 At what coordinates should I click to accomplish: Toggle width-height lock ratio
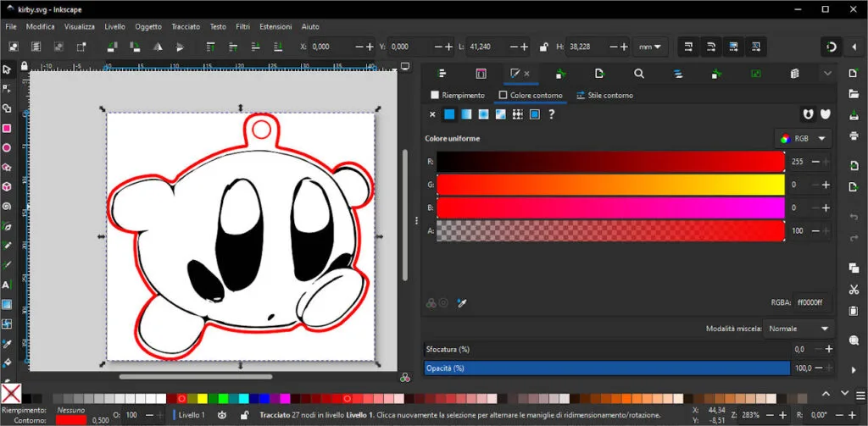coord(543,47)
